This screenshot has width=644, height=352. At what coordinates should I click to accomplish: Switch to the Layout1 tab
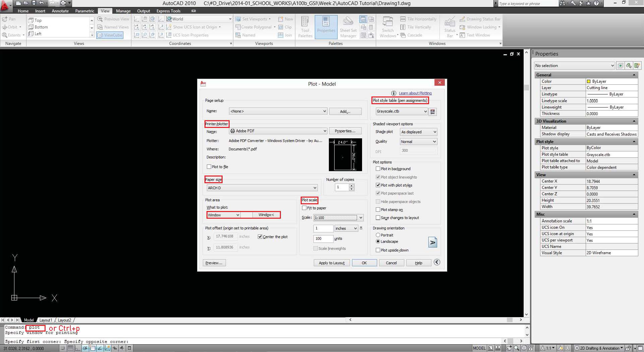point(46,320)
